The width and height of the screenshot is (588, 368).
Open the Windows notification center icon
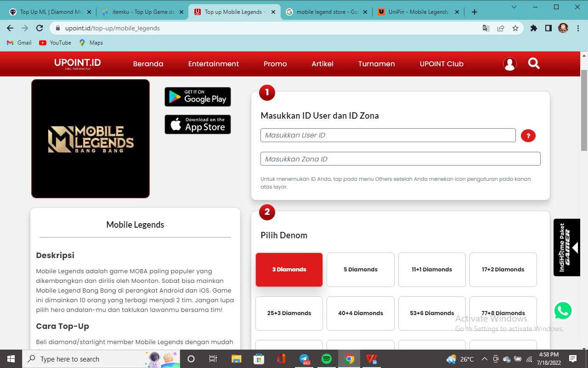[x=573, y=359]
